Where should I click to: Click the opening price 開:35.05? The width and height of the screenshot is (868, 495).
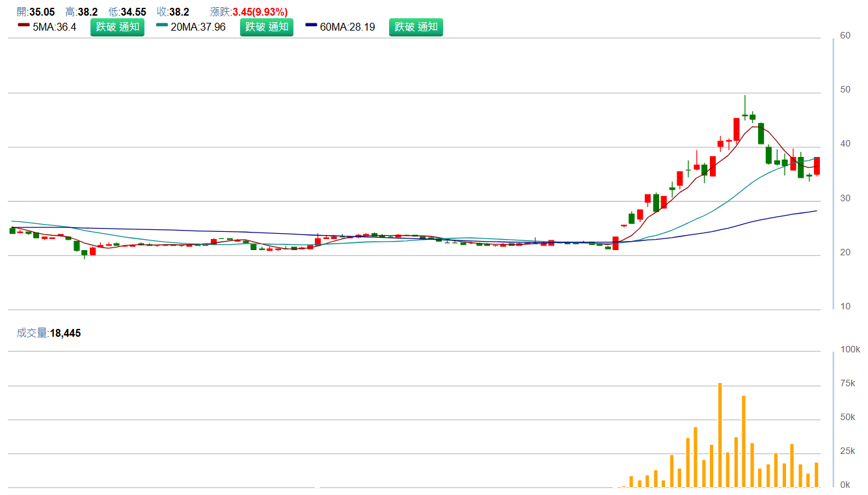click(x=36, y=12)
